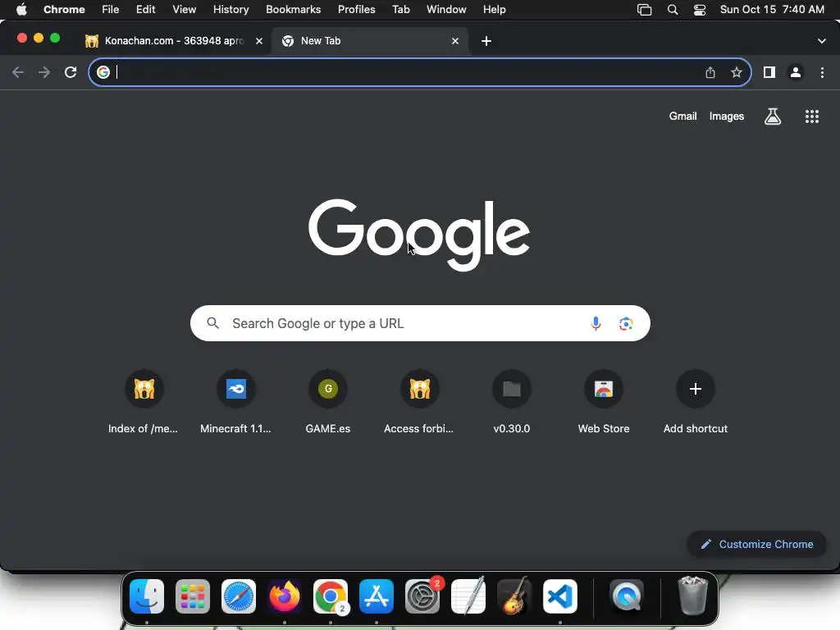Click the magnifier in the search box
The height and width of the screenshot is (630, 840).
click(x=213, y=323)
